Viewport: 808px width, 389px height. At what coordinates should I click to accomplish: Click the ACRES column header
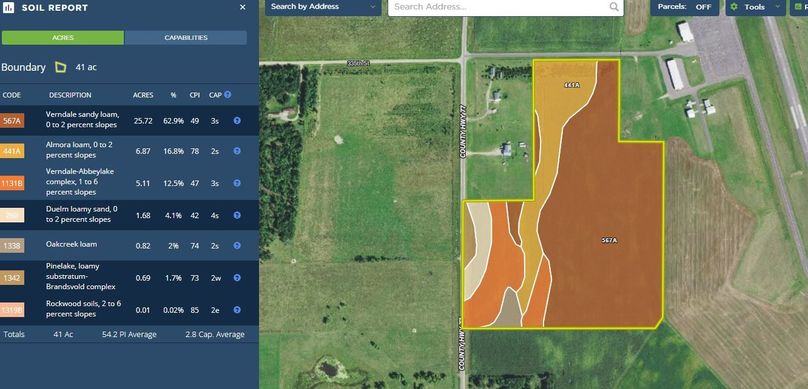[143, 95]
